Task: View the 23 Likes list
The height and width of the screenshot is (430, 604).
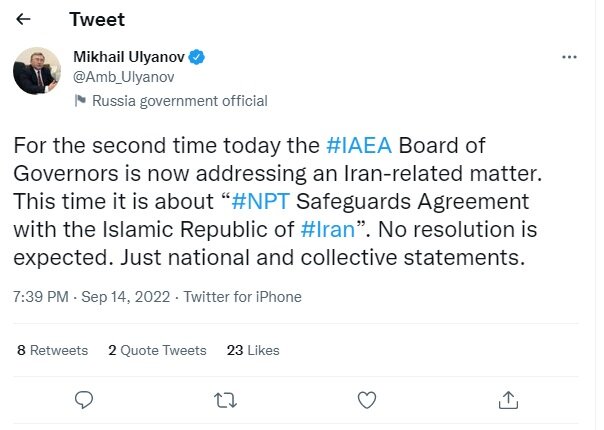Action: (252, 350)
